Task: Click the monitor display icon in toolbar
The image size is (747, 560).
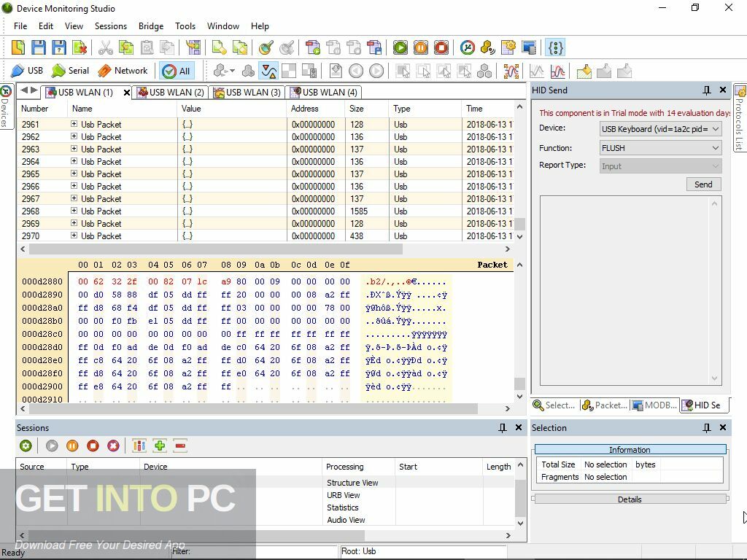Action: 529,47
